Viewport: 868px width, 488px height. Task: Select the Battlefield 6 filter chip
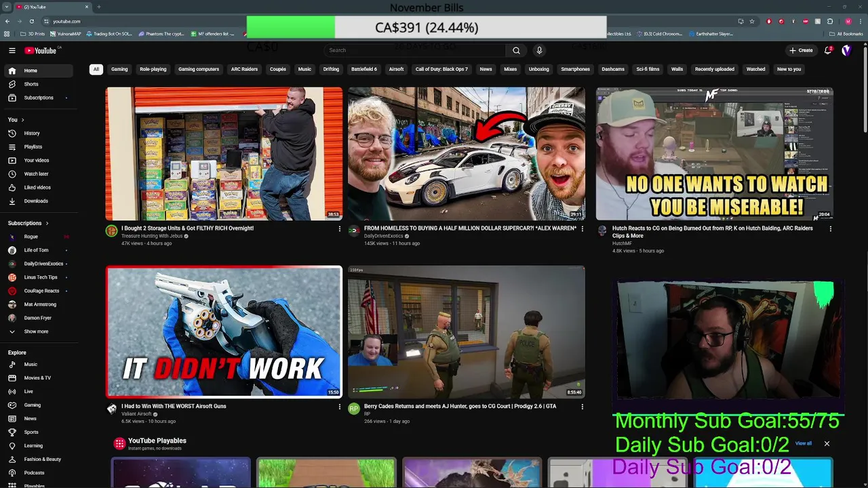(364, 69)
